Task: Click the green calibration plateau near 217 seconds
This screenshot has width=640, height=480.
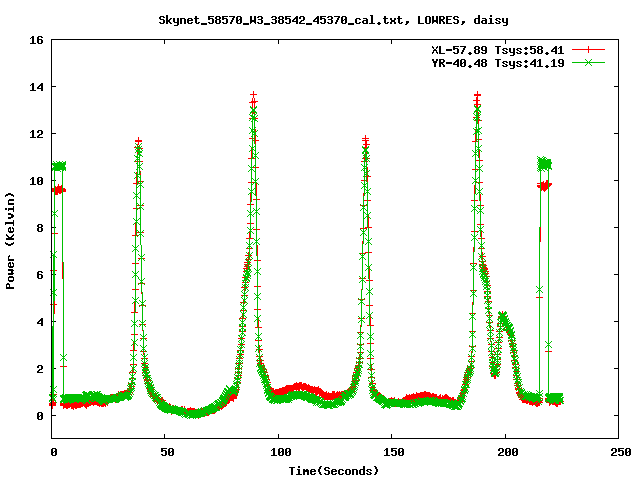Action: pos(544,164)
